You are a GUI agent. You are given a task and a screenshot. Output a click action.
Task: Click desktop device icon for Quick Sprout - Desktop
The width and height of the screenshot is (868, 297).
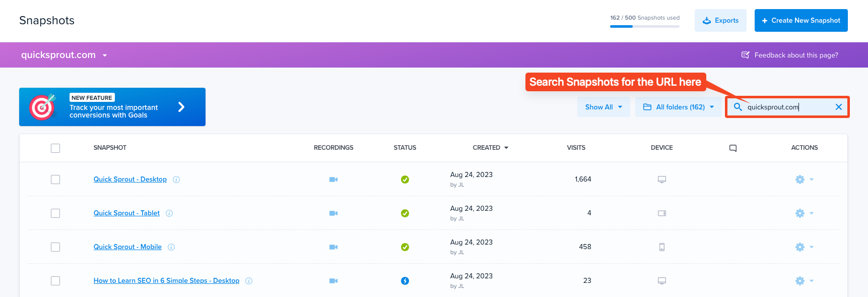662,180
